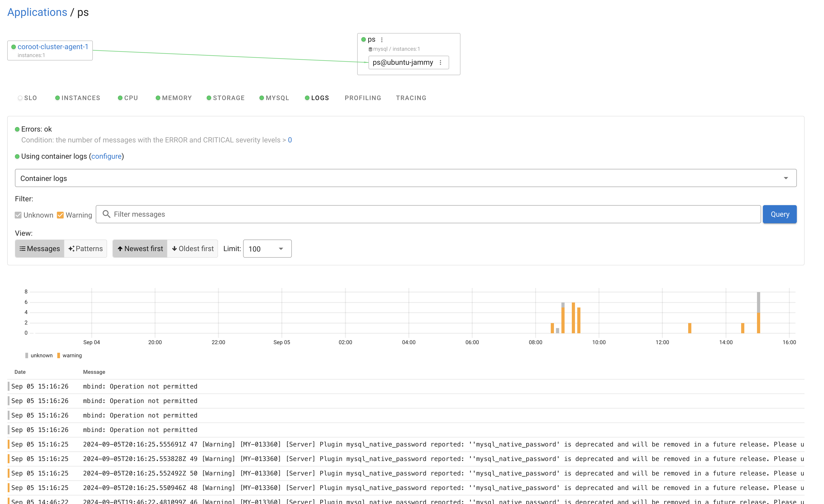Sort logs Newest first
Image resolution: width=824 pixels, height=504 pixels.
point(140,249)
